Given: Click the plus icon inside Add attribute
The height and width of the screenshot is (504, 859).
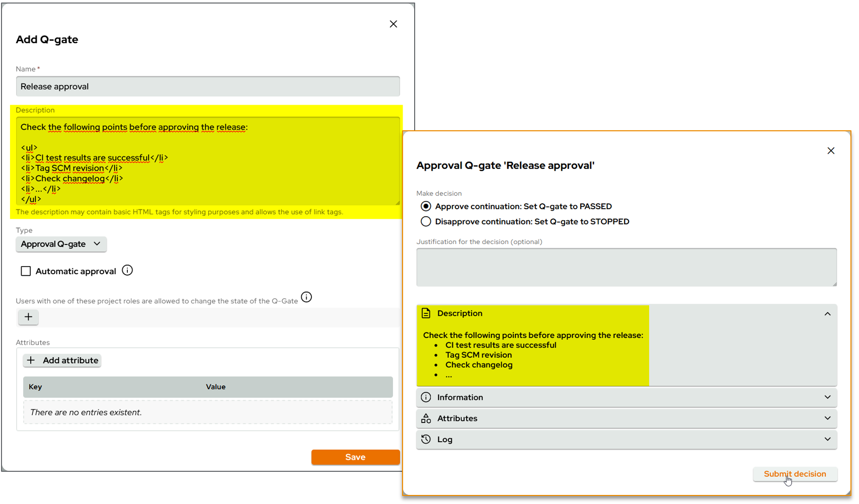Looking at the screenshot, I should click(x=31, y=360).
